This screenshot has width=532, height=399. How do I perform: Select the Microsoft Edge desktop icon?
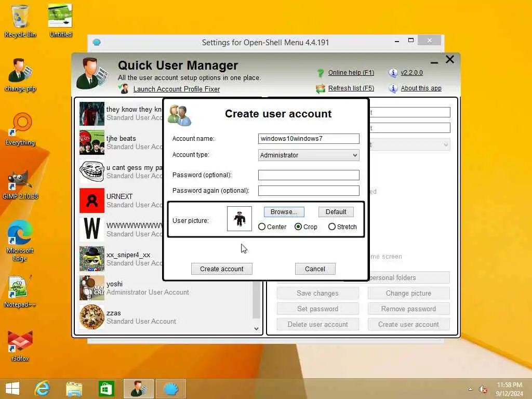[20, 241]
